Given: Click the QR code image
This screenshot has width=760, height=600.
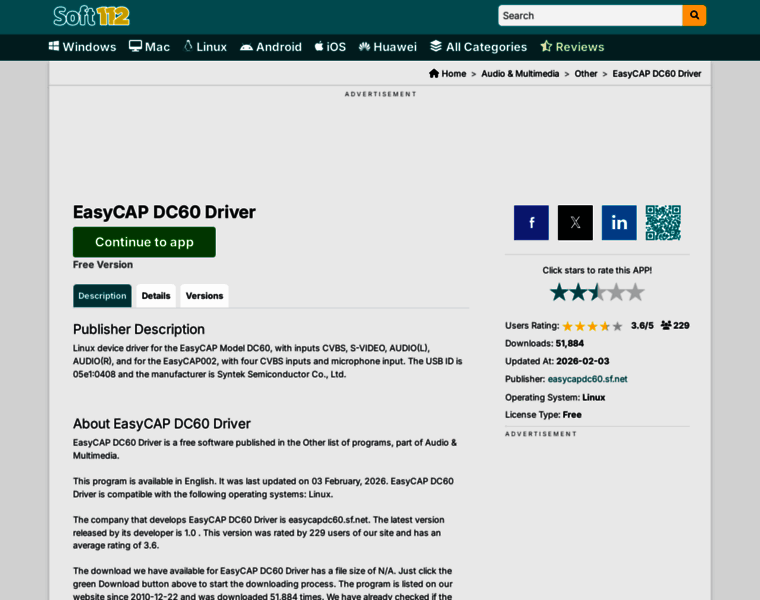Looking at the screenshot, I should click(663, 222).
